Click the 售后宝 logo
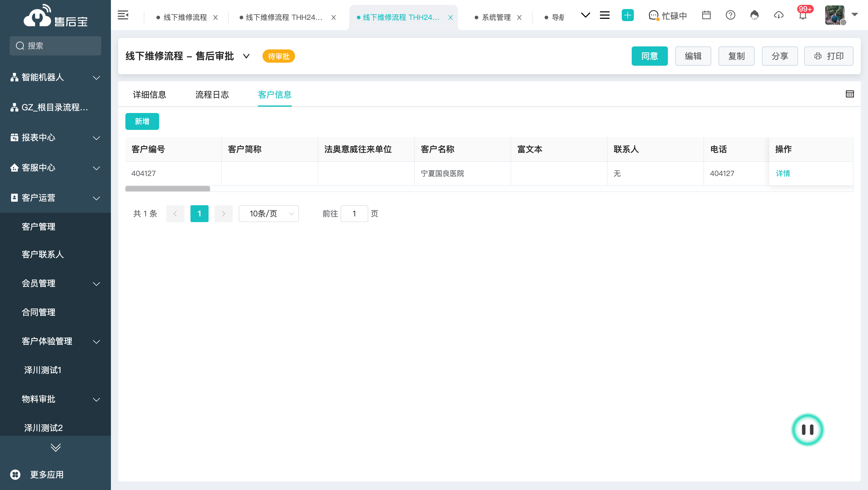868x490 pixels. [x=55, y=16]
